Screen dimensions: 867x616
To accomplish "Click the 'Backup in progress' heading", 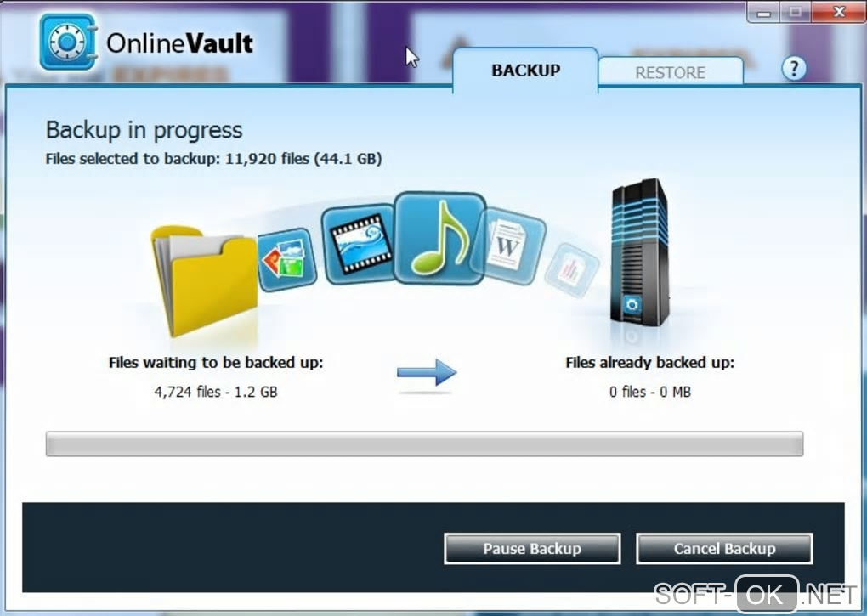I will pos(144,130).
